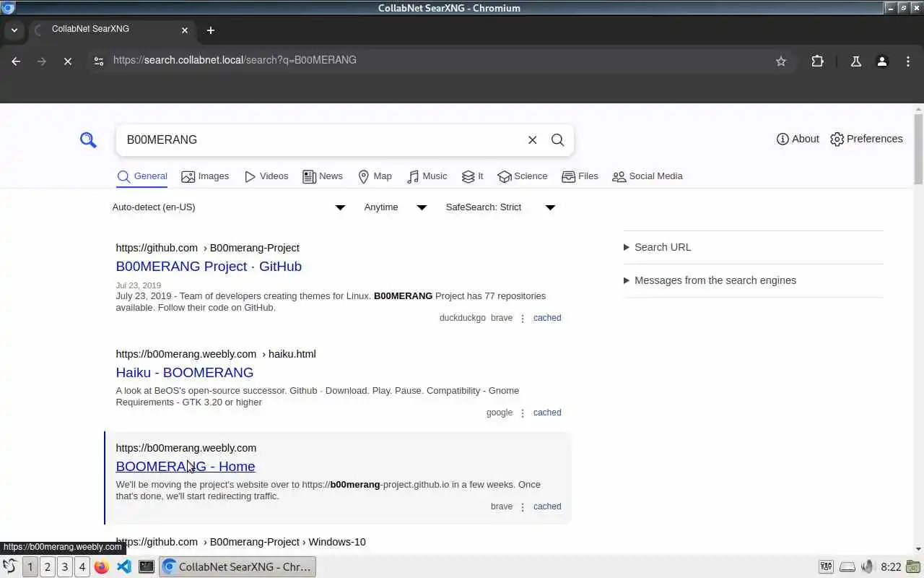Viewport: 924px width, 578px height.
Task: Open the Haiku - BOOMERANG result
Action: click(x=185, y=373)
